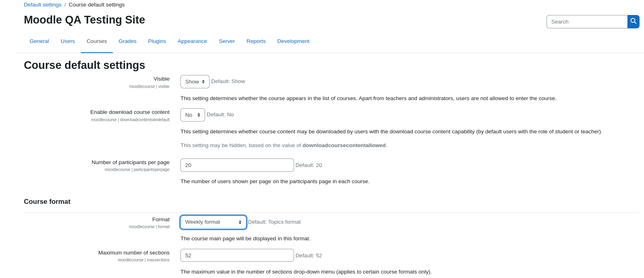This screenshot has height=278, width=644.
Task: Open the Reports tab
Action: coord(256,41)
